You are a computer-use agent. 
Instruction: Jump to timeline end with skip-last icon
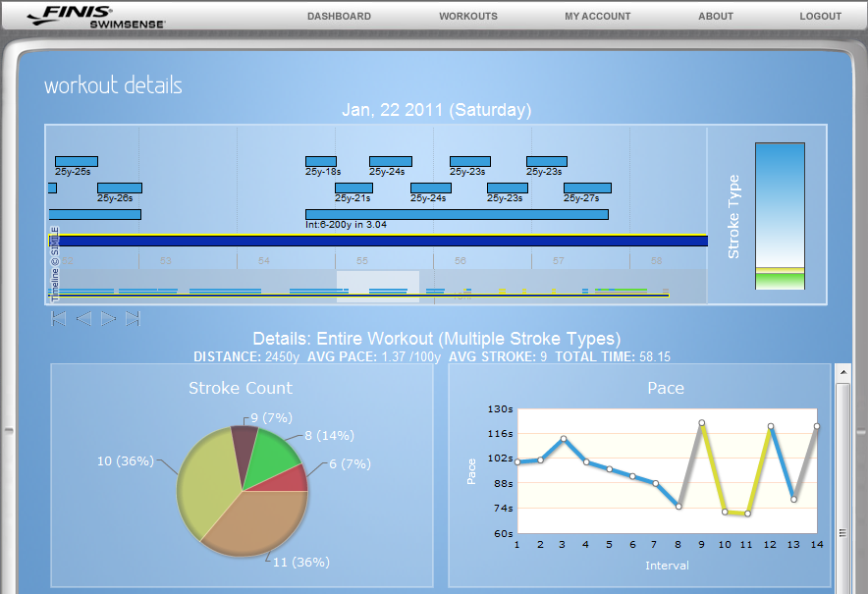click(133, 319)
